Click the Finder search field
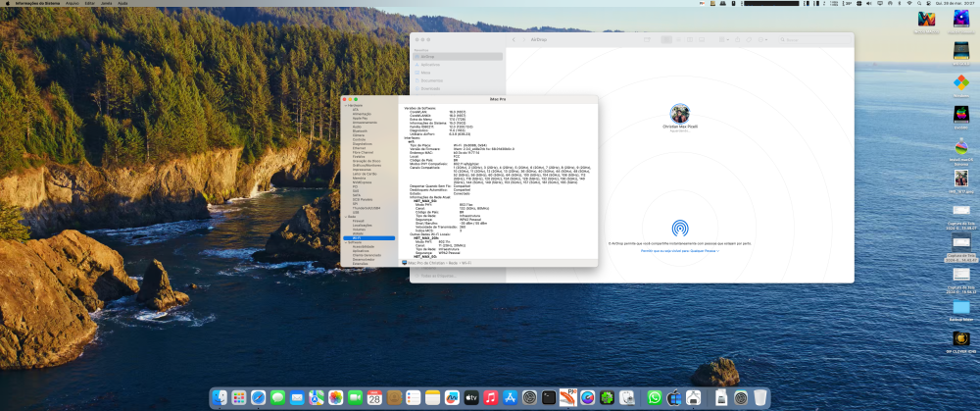 (x=815, y=39)
